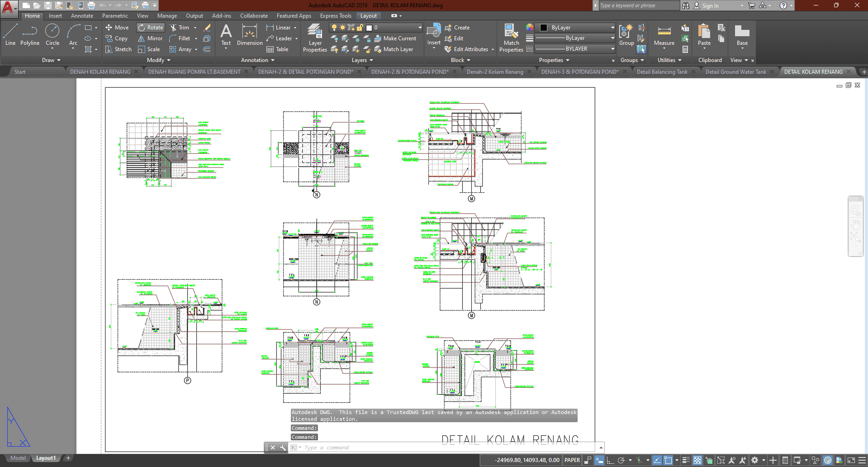Click the Insert block icon
Screen dimensions: 868x467
pos(434,34)
